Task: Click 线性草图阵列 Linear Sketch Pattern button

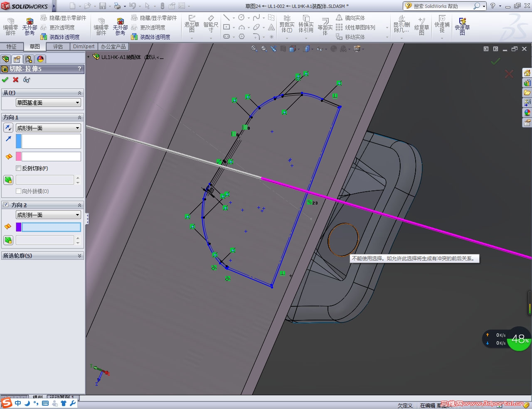Action: point(355,27)
